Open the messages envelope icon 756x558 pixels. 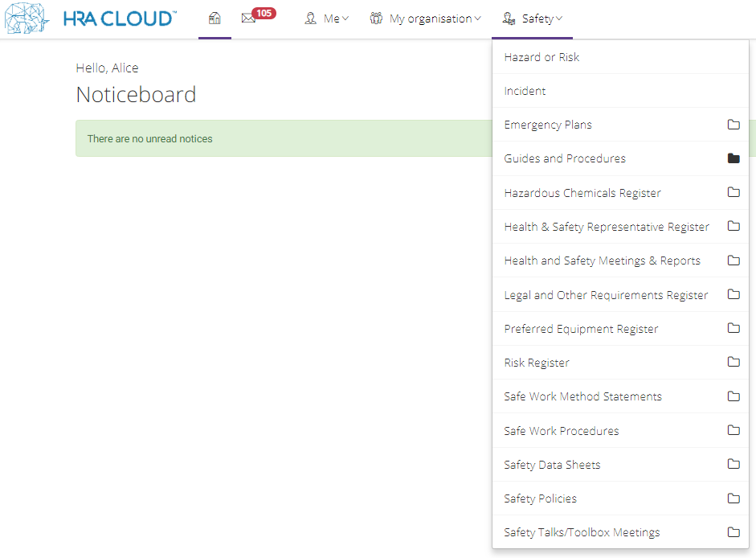tap(248, 18)
